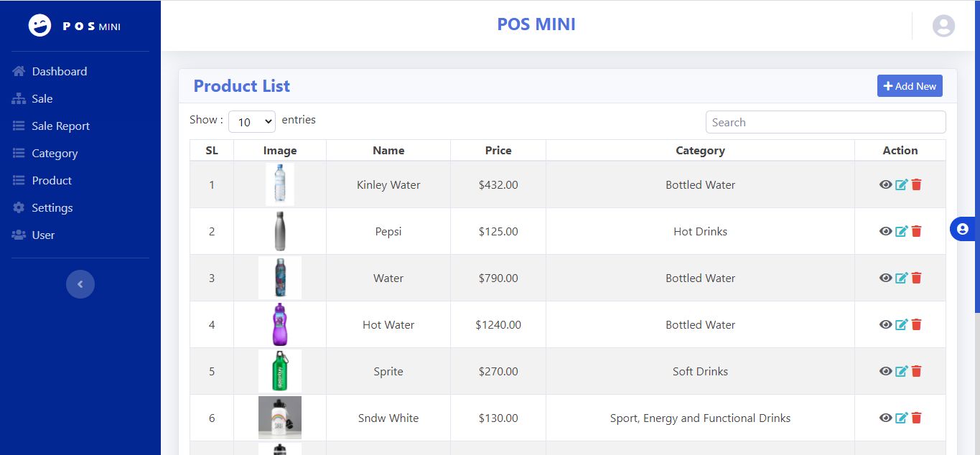
Task: Sort table by Price column header
Action: click(498, 151)
